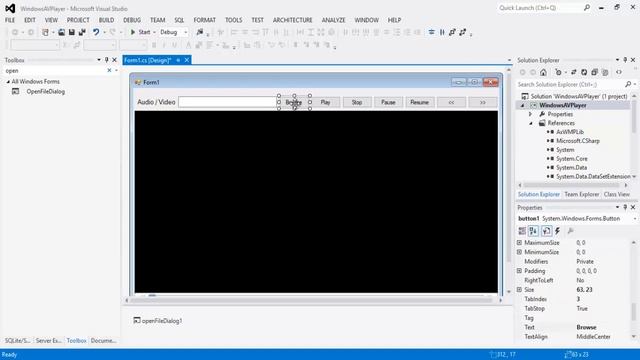
Task: Expand the Size property
Action: click(x=519, y=289)
